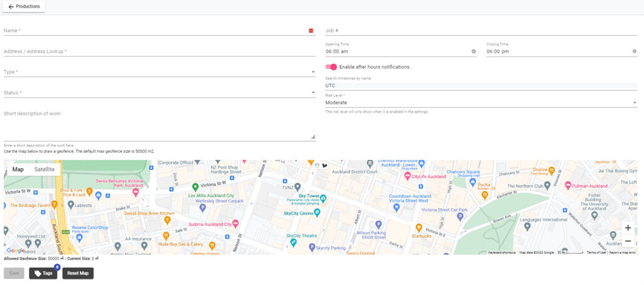Click the Google logo on the map
Image resolution: width=644 pixels, height=285 pixels.
(15, 250)
